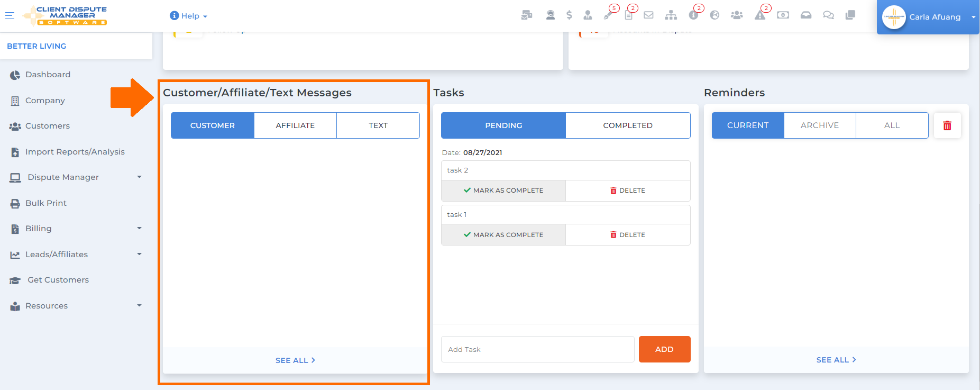The width and height of the screenshot is (980, 390).
Task: Switch to the TEXT messages tab
Action: click(x=378, y=125)
